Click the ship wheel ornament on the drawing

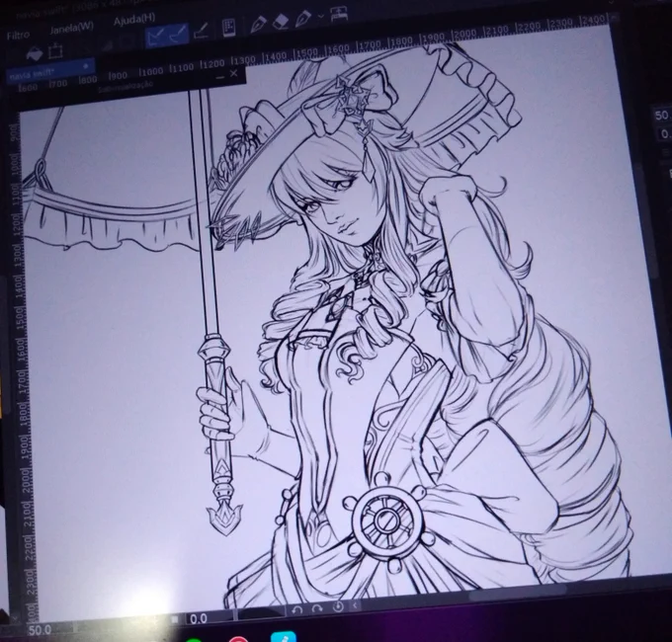[x=387, y=522]
